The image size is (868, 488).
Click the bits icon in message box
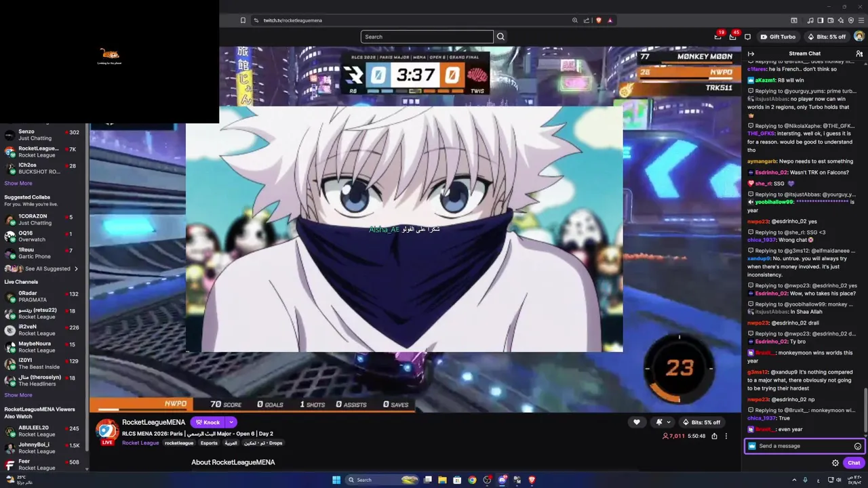(x=752, y=446)
